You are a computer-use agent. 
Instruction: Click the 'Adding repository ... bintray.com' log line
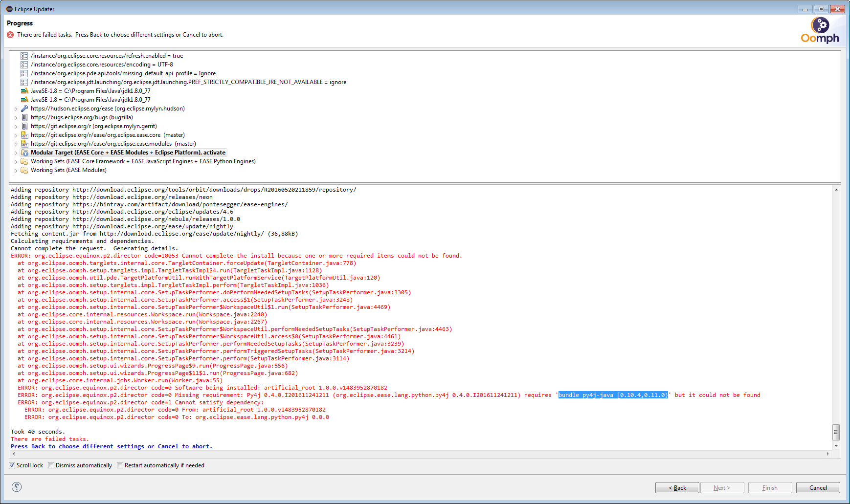(x=149, y=204)
